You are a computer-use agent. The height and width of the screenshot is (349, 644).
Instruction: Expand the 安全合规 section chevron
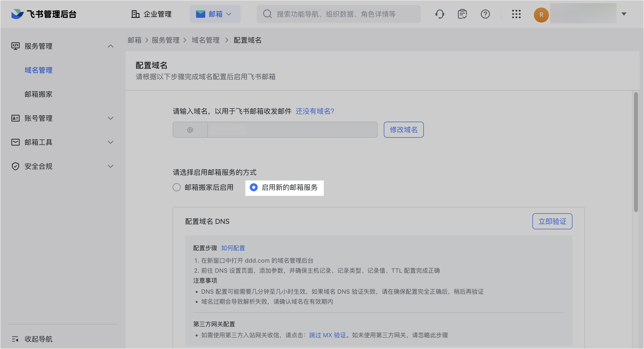(111, 166)
